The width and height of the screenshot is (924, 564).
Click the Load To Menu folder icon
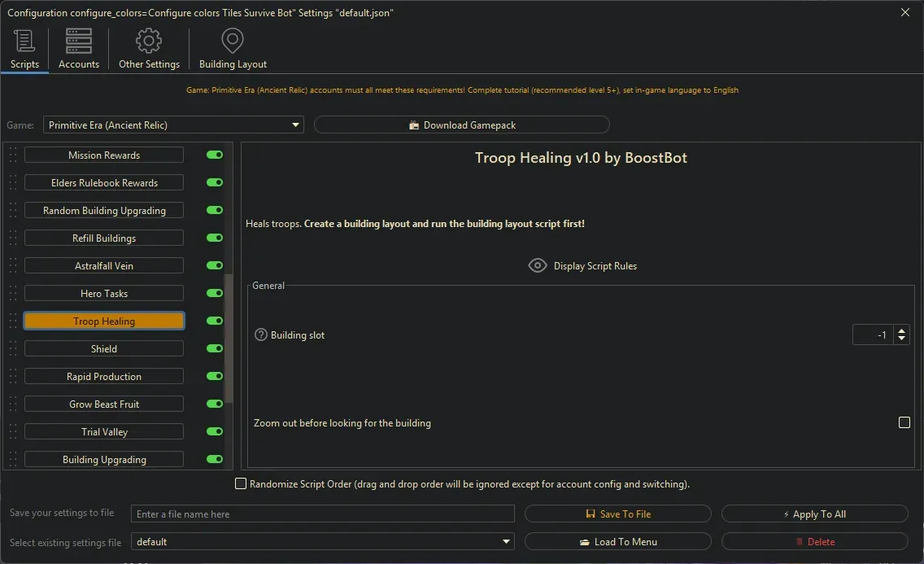(x=587, y=541)
